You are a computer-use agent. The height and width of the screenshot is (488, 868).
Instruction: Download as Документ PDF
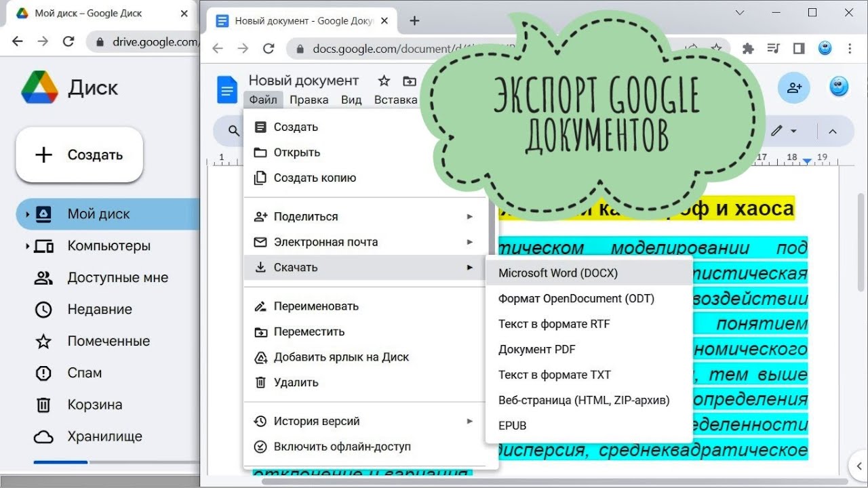coord(589,349)
